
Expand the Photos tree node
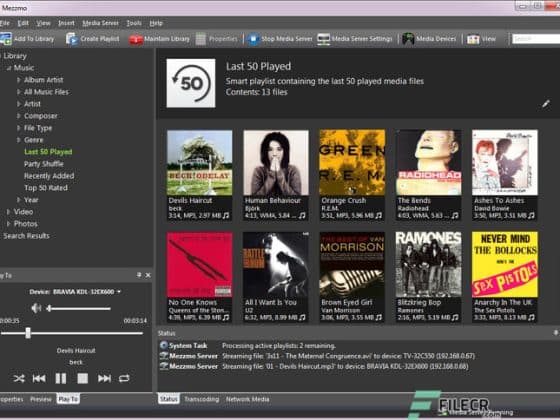point(9,224)
